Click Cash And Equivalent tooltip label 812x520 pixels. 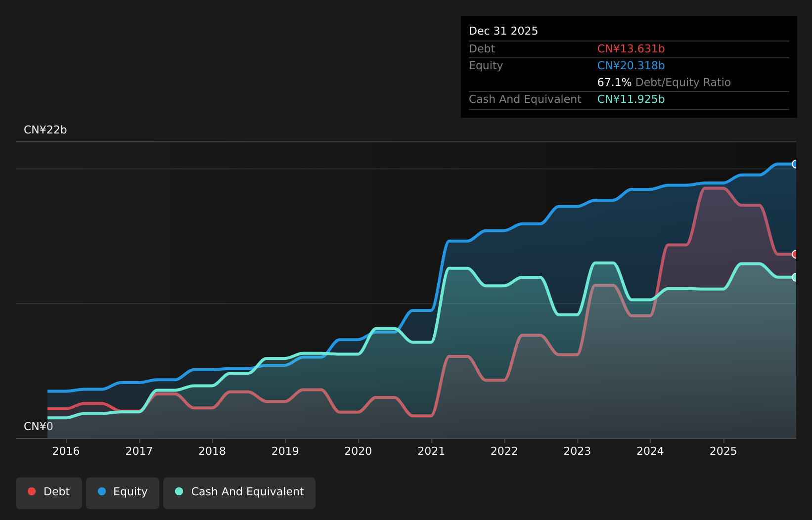coord(525,99)
